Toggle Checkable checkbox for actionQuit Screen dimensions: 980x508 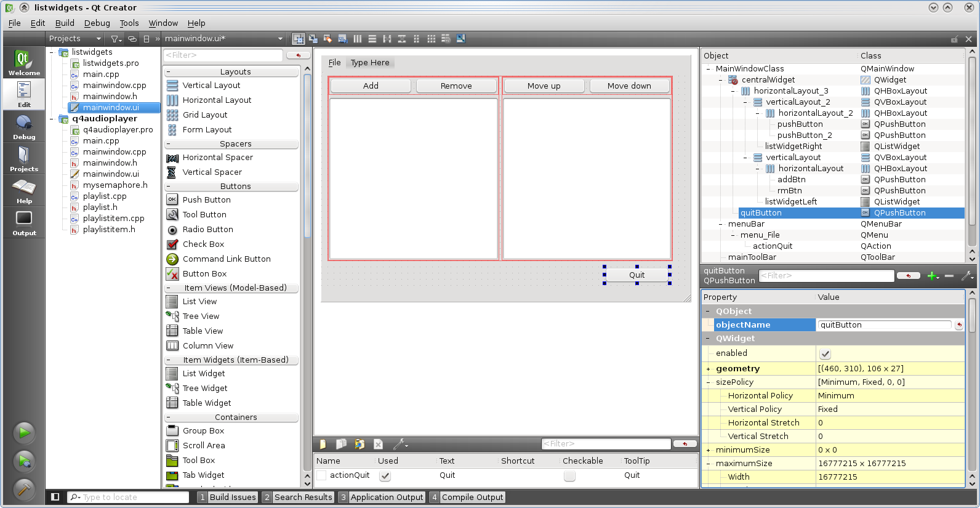pos(569,475)
